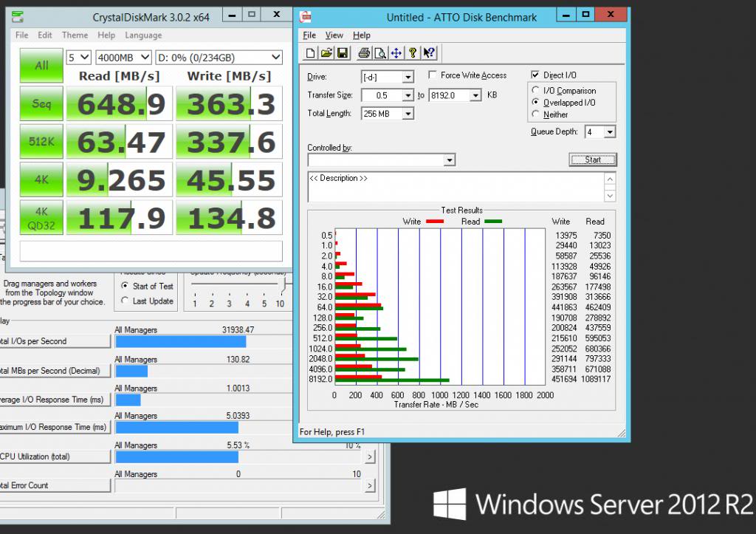This screenshot has height=534, width=756.
Task: Open CrystalDiskMark Language menu
Action: [143, 35]
